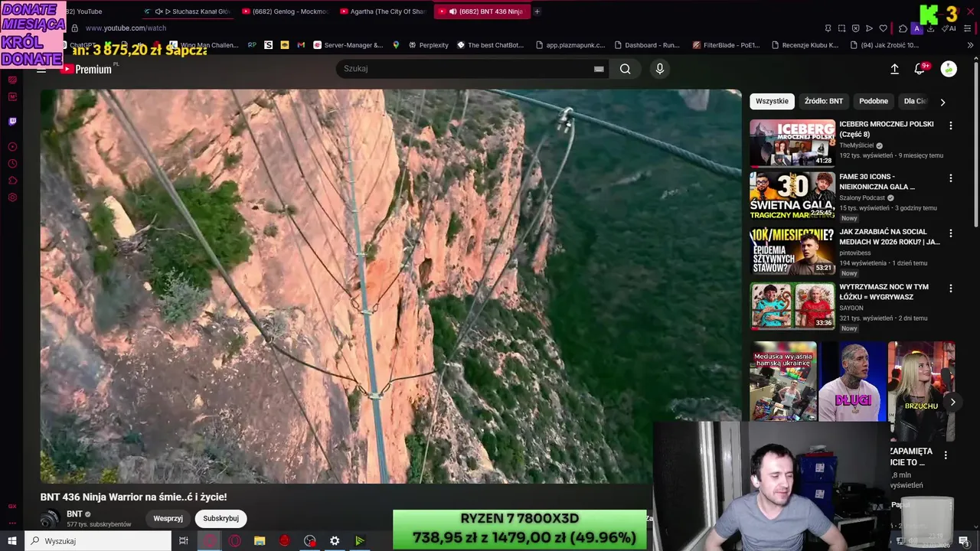Add a new browser tab

pyautogui.click(x=537, y=11)
